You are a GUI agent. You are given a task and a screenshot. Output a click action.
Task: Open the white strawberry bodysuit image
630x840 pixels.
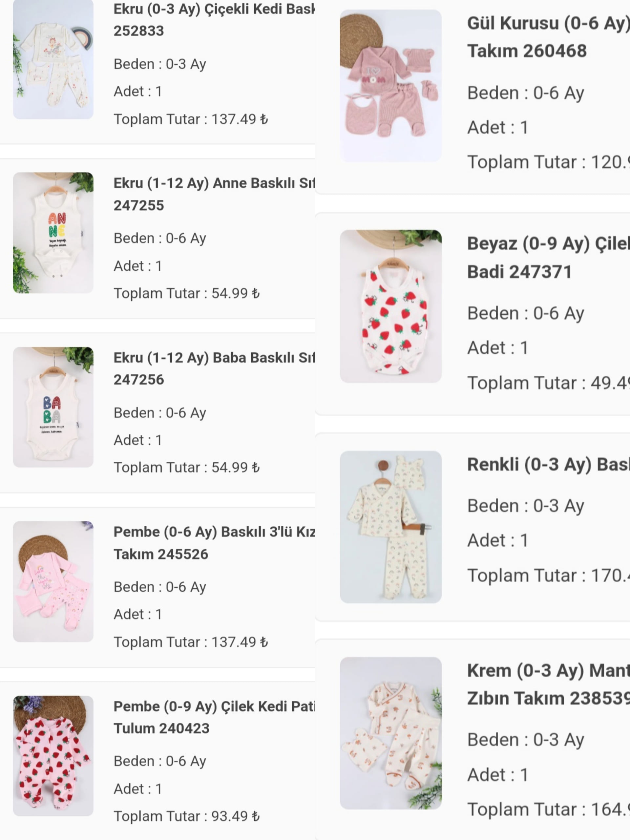click(x=390, y=306)
